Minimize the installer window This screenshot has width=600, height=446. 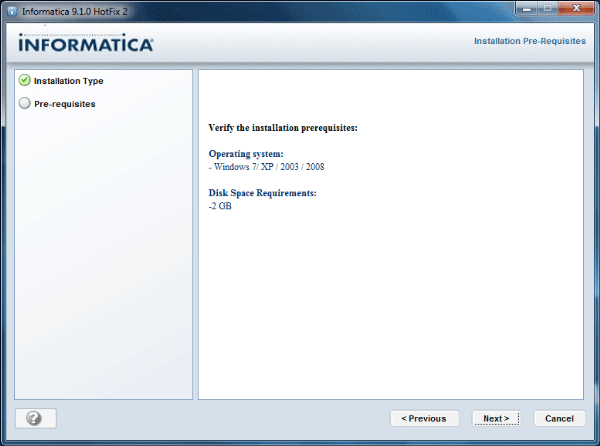coord(526,8)
